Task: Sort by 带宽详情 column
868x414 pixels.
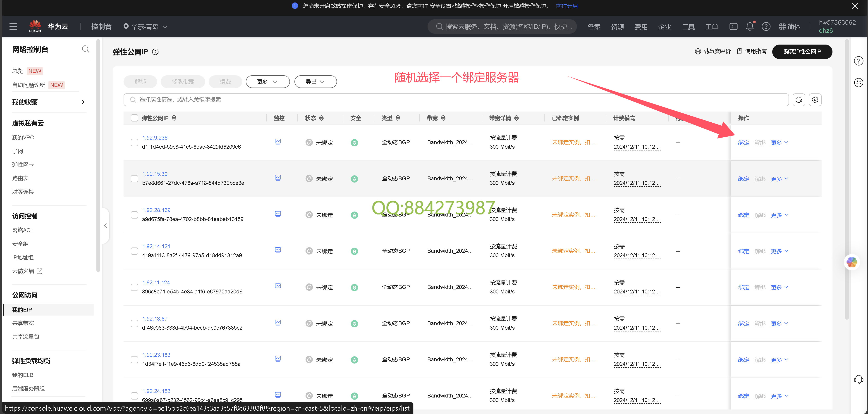Action: [x=516, y=118]
